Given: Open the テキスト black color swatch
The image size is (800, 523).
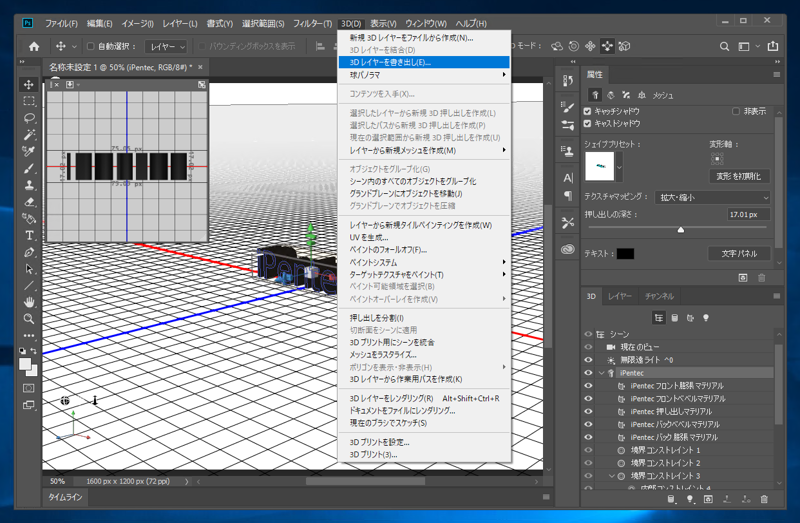Looking at the screenshot, I should click(626, 254).
